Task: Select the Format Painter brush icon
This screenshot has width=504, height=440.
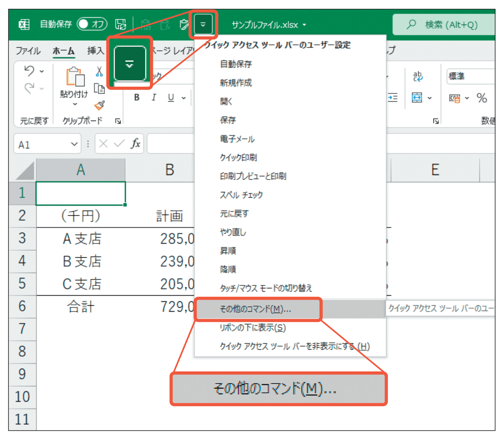Action: point(99,106)
